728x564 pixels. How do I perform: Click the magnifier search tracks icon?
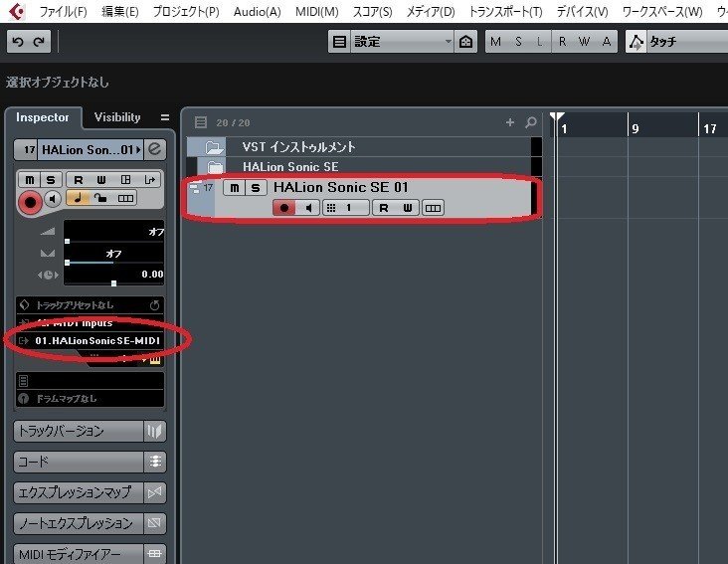pyautogui.click(x=531, y=122)
